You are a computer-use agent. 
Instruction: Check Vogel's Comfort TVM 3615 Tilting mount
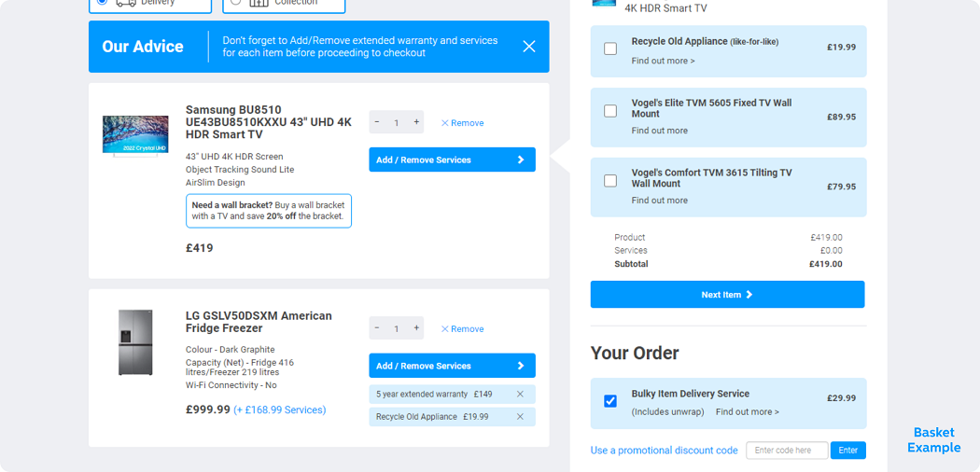(x=610, y=181)
